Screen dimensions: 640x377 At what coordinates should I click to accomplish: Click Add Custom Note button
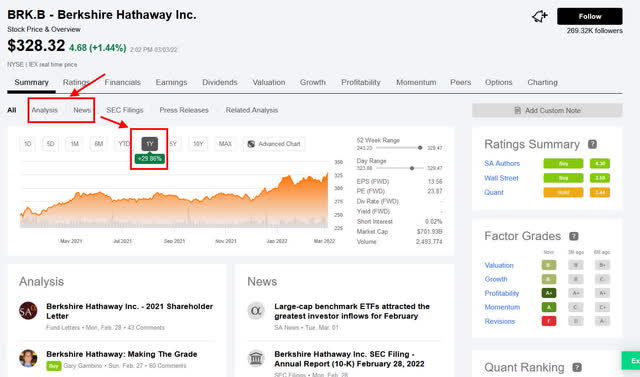pyautogui.click(x=547, y=110)
